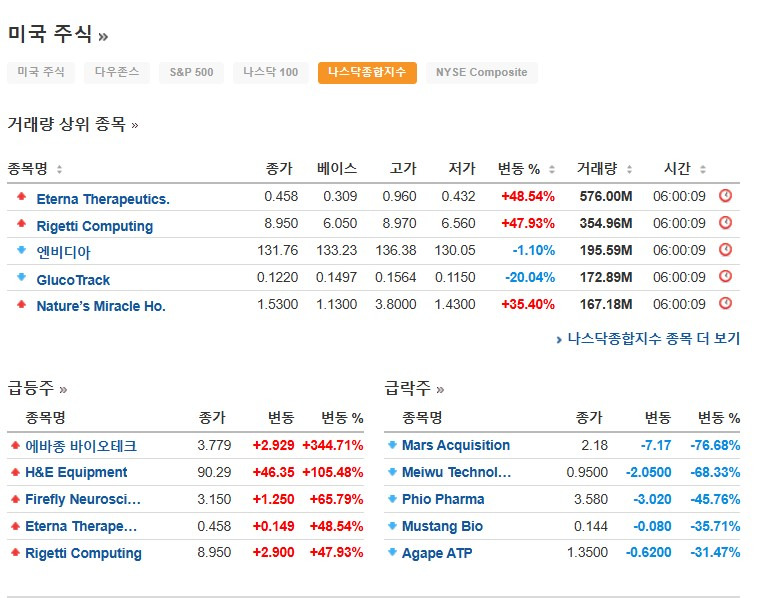Open 엔비디아 stock page
Screen dimensions: 757x598
pos(63,252)
